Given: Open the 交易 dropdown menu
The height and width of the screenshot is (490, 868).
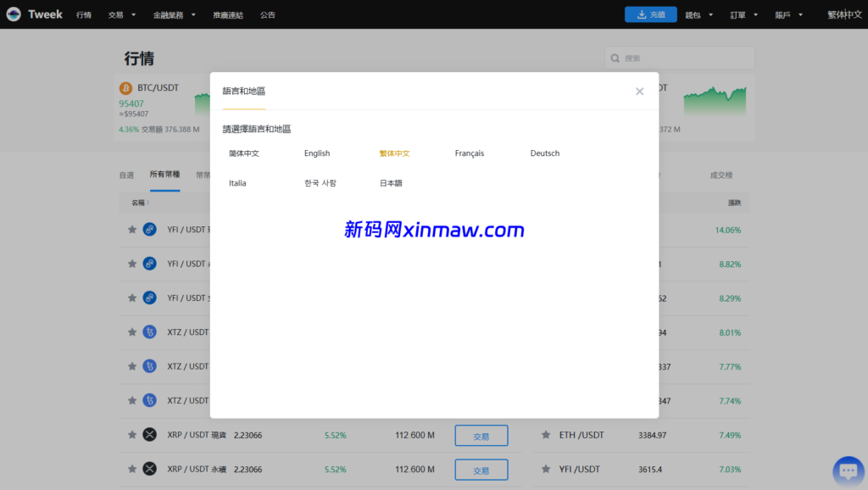Looking at the screenshot, I should pyautogui.click(x=120, y=14).
